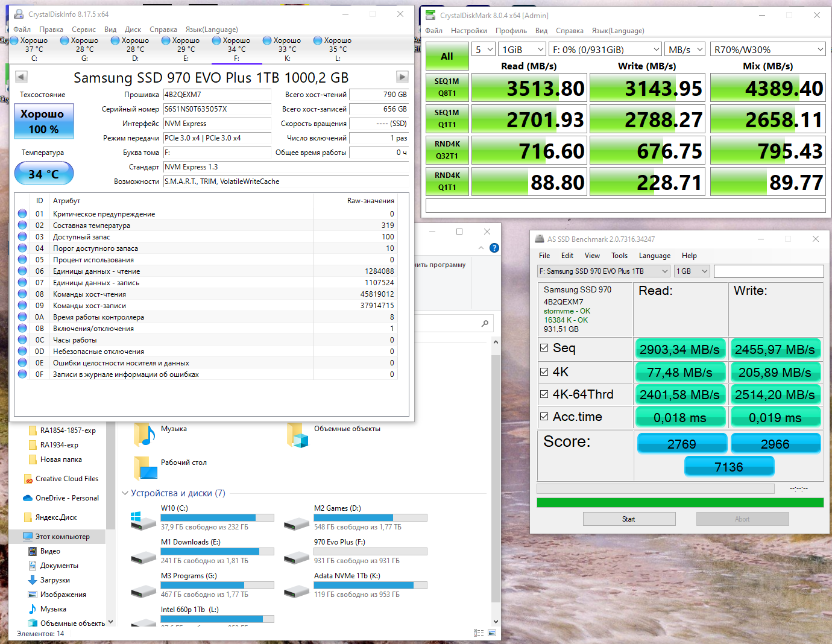
Task: Open AS SSD drive dropdown showing Samsung SSD 970
Action: [x=604, y=271]
